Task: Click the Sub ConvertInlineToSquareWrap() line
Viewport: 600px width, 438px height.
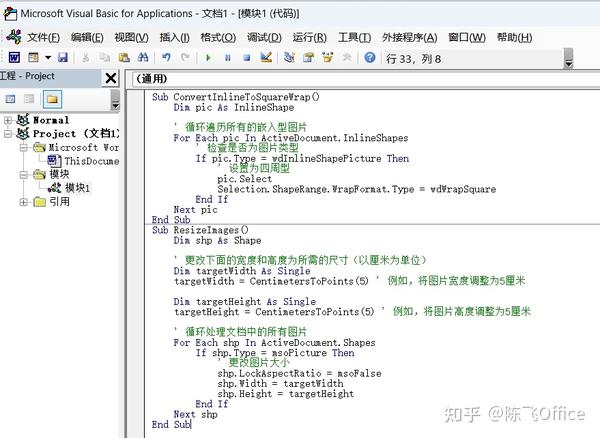Action: (x=235, y=97)
